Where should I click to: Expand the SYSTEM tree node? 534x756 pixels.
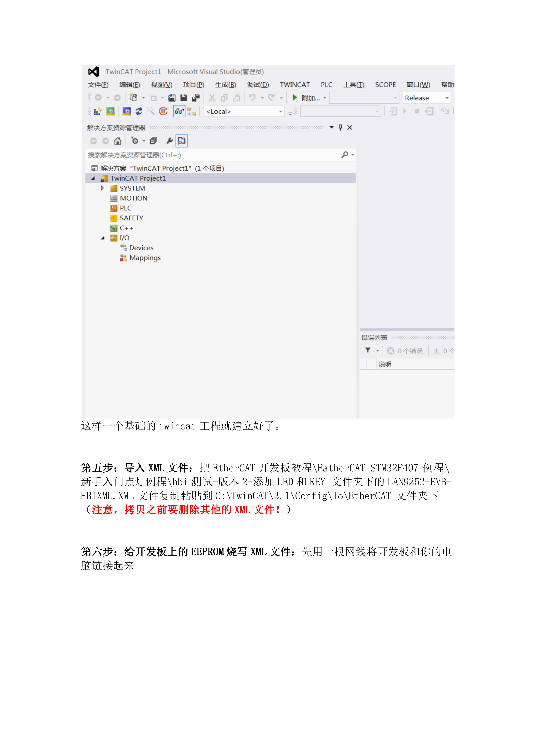(102, 188)
